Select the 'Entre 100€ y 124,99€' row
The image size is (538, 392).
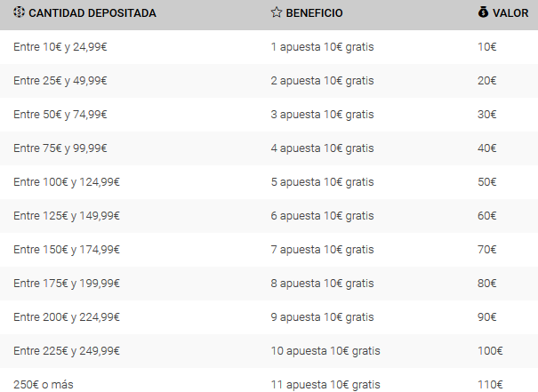pyautogui.click(x=269, y=182)
